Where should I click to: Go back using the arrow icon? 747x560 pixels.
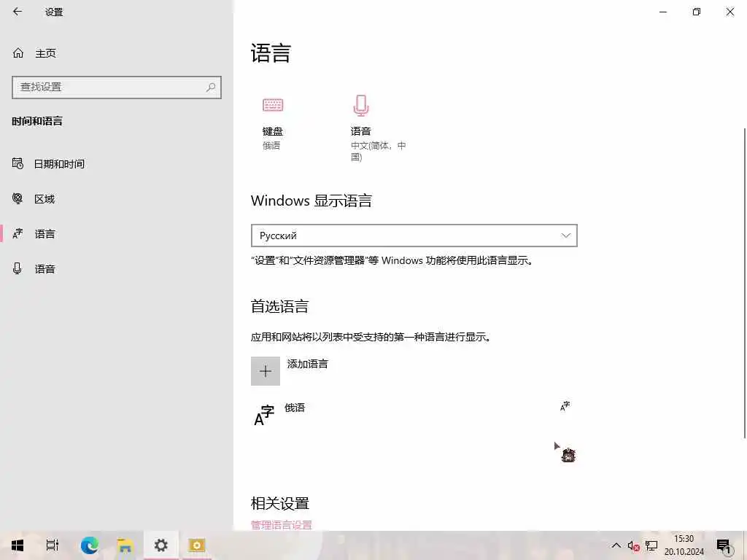tap(18, 12)
